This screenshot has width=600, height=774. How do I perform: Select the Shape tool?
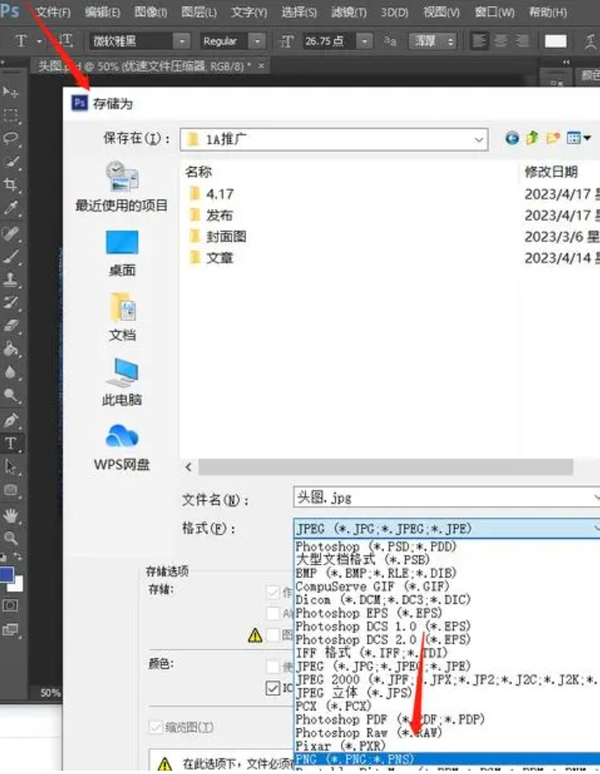pos(10,490)
